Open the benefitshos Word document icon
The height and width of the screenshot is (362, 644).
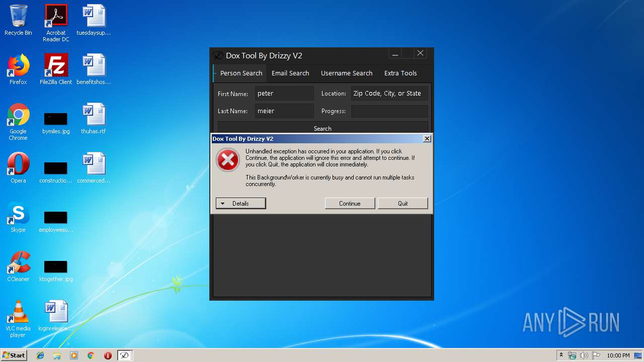coord(94,69)
